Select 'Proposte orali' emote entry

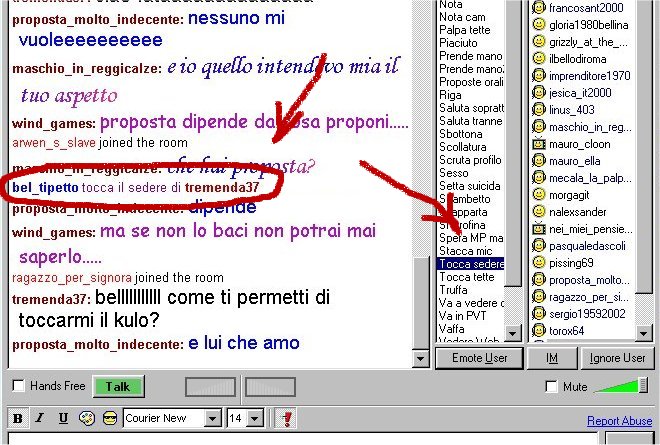click(x=471, y=82)
